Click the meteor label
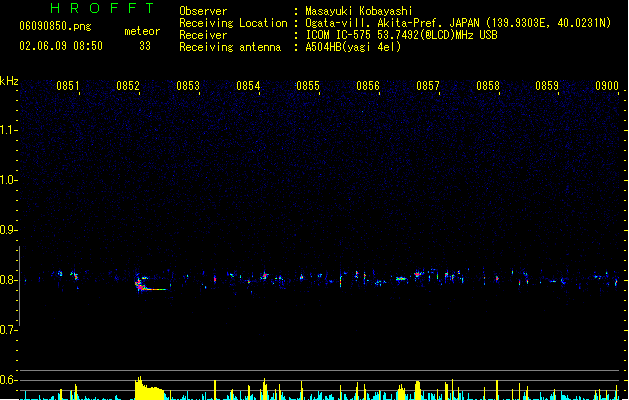The width and height of the screenshot is (629, 400). point(142,31)
